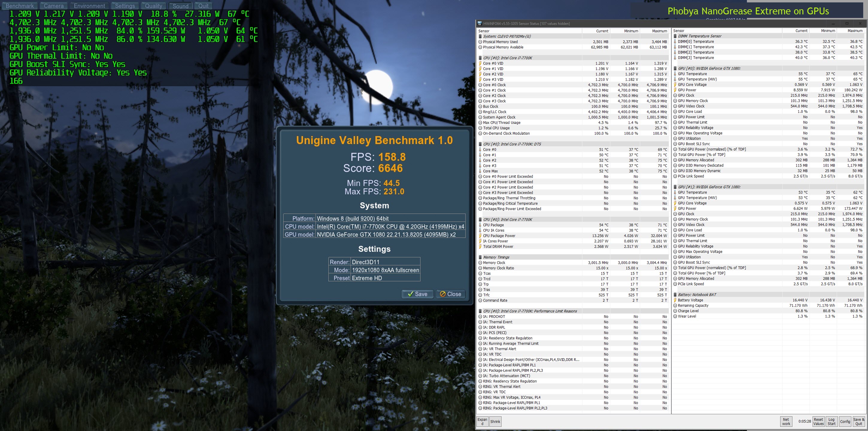Click the lightning icon beside Core #0 VID
The height and width of the screenshot is (431, 868).
(480, 63)
